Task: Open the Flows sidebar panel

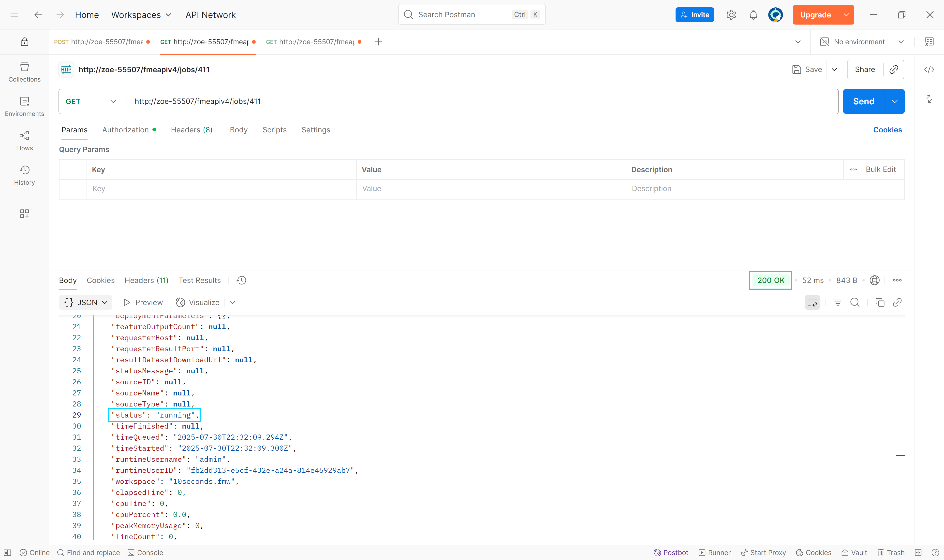Action: [24, 140]
